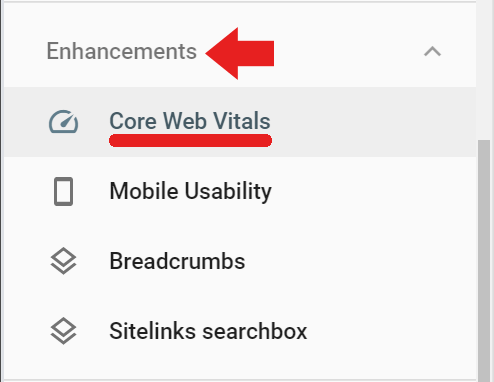Click blank space right of Sitelinks searchbox label
Image resolution: width=494 pixels, height=382 pixels.
pos(392,331)
